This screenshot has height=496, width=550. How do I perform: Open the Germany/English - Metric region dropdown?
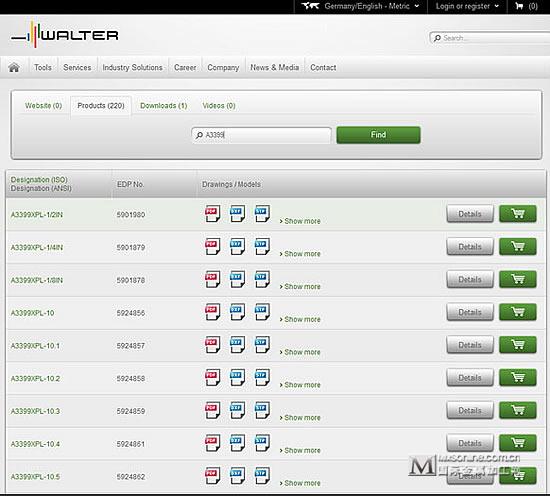pyautogui.click(x=360, y=6)
